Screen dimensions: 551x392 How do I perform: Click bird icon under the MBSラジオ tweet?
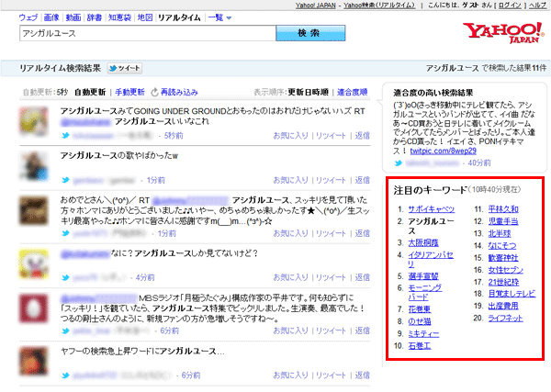[65, 330]
